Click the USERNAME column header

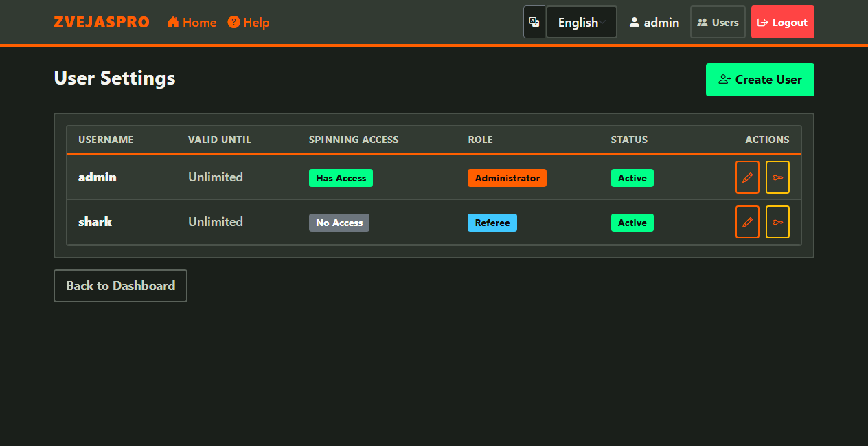[x=106, y=140]
